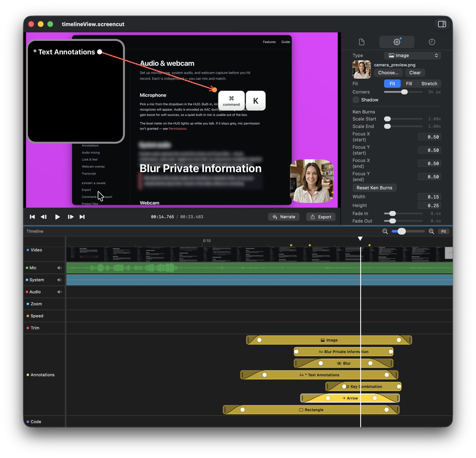The width and height of the screenshot is (476, 458).
Task: Click the Focus Y (end) value field
Action: (x=429, y=177)
